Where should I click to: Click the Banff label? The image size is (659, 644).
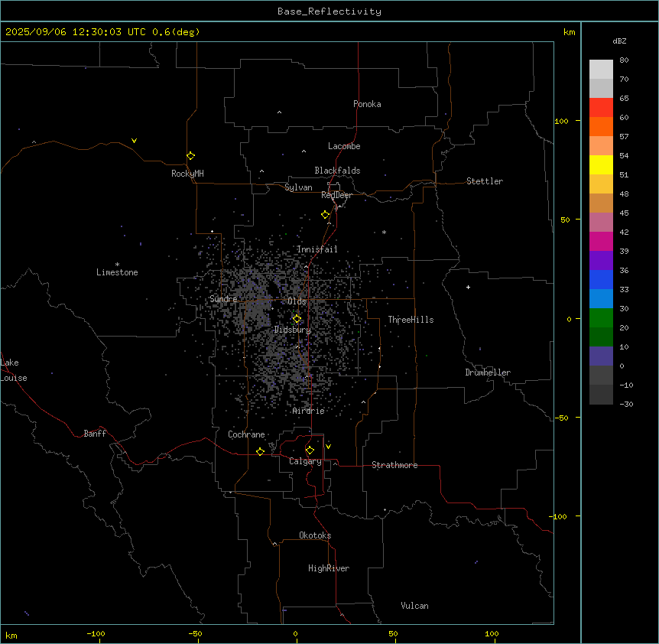click(x=95, y=434)
